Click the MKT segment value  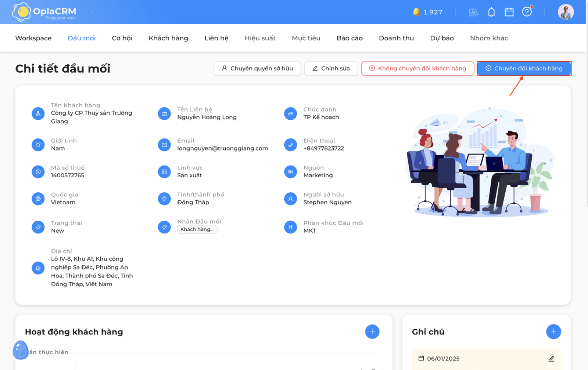pyautogui.click(x=310, y=231)
